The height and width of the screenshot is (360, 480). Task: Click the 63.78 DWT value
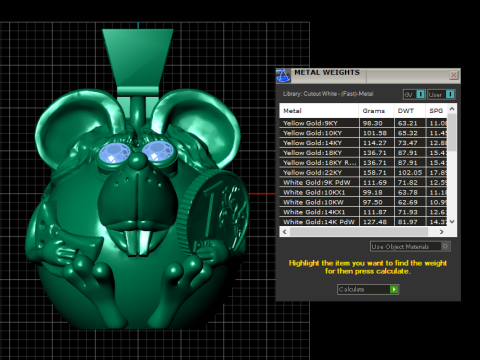coord(407,192)
